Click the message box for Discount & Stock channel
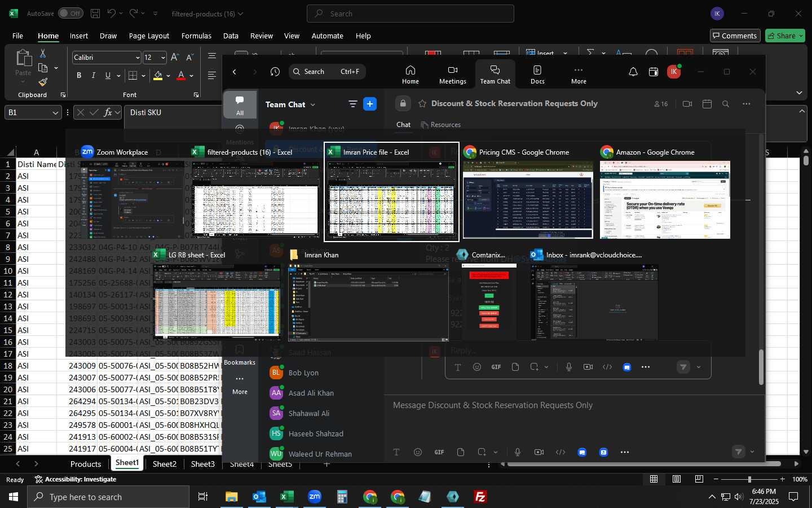 tap(574, 405)
